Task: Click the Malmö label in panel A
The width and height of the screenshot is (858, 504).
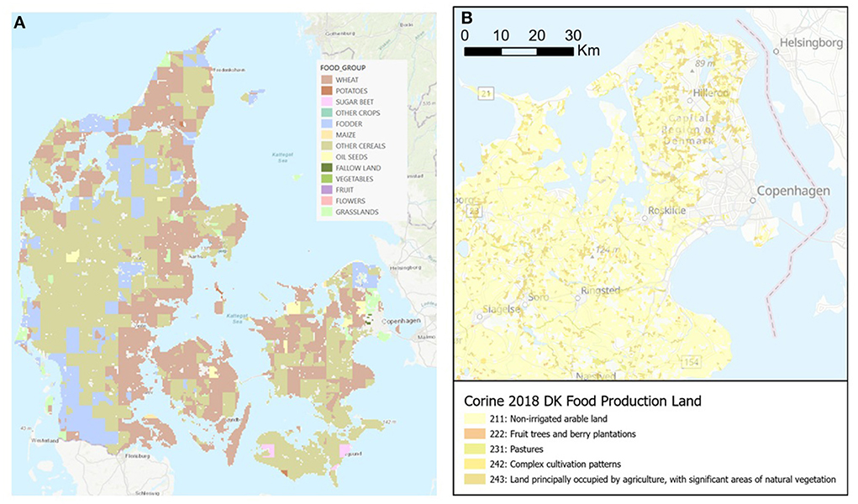Action: pos(427,338)
